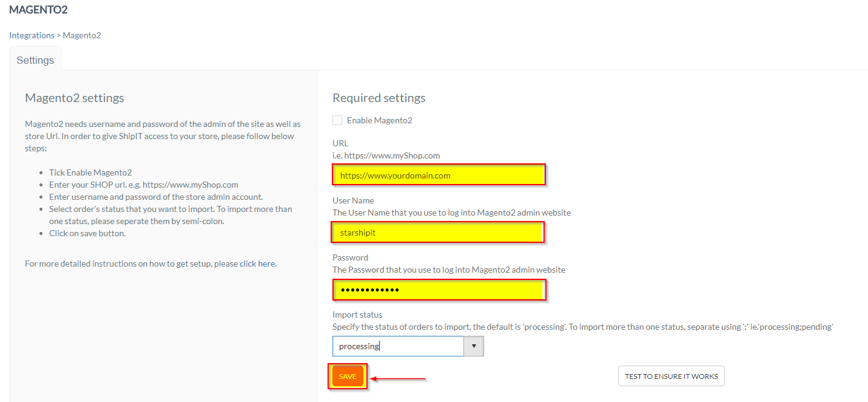This screenshot has width=868, height=402.
Task: Click the 'Required settings' heading
Action: click(x=379, y=98)
